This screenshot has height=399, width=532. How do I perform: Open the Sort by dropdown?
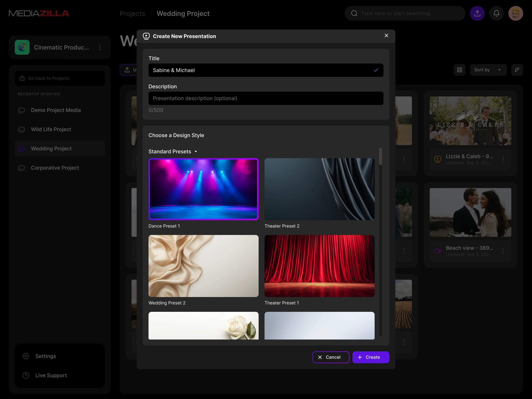(x=488, y=70)
